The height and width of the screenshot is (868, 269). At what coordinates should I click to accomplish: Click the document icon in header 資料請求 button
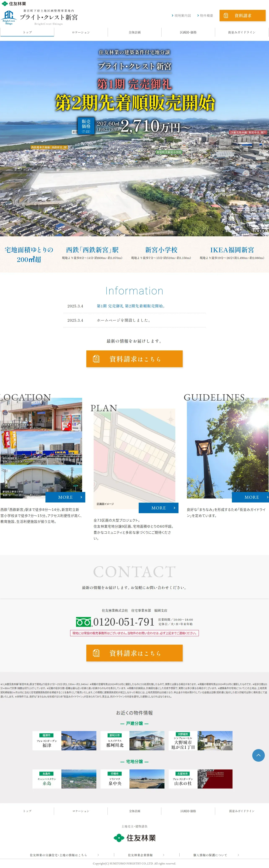[226, 16]
